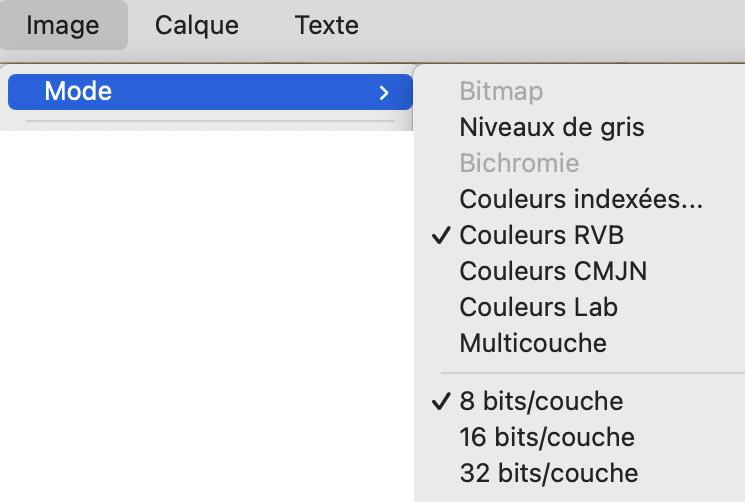Viewport: 745px width, 502px height.
Task: Choose the Multicouche mode
Action: click(x=533, y=343)
